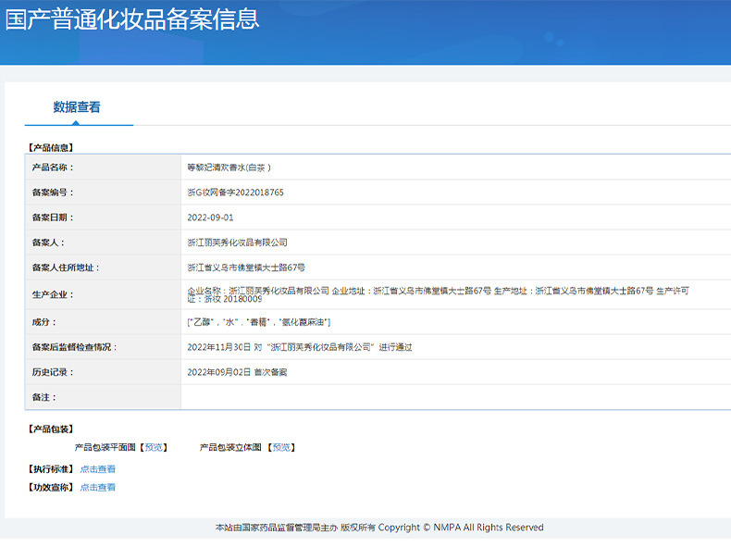Click the NMPA copyright footer text

pos(379,528)
